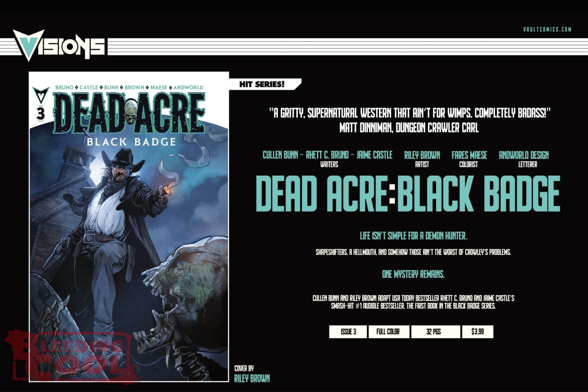This screenshot has height=392, width=588.
Task: Click artist name Riley Brown in credits row
Action: pyautogui.click(x=422, y=155)
